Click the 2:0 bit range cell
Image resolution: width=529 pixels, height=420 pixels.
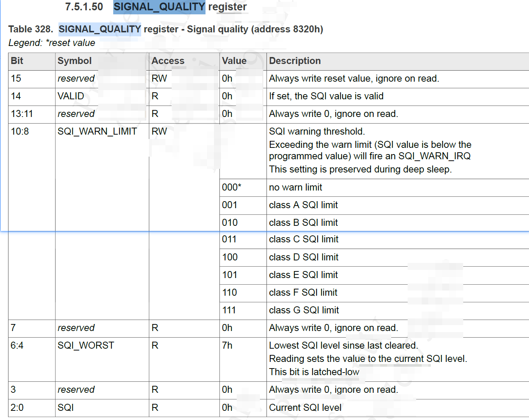click(x=17, y=407)
